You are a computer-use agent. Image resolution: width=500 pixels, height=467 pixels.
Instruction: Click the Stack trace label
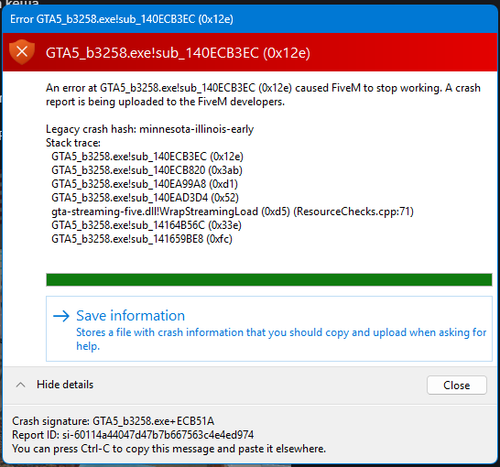coord(73,143)
